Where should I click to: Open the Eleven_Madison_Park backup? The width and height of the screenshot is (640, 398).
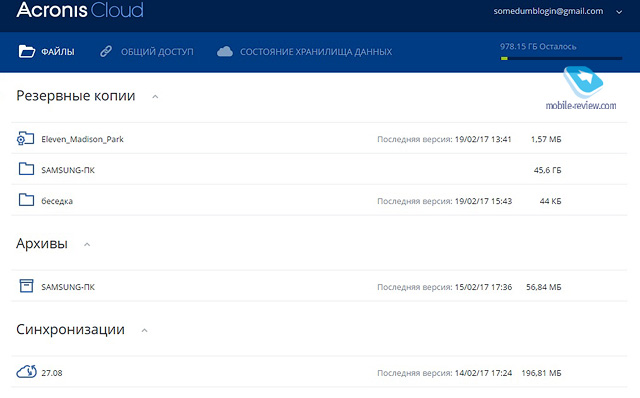[82, 139]
